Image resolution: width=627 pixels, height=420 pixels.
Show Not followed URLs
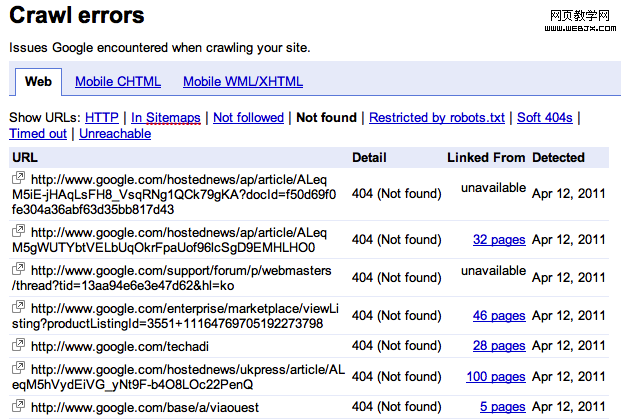248,118
